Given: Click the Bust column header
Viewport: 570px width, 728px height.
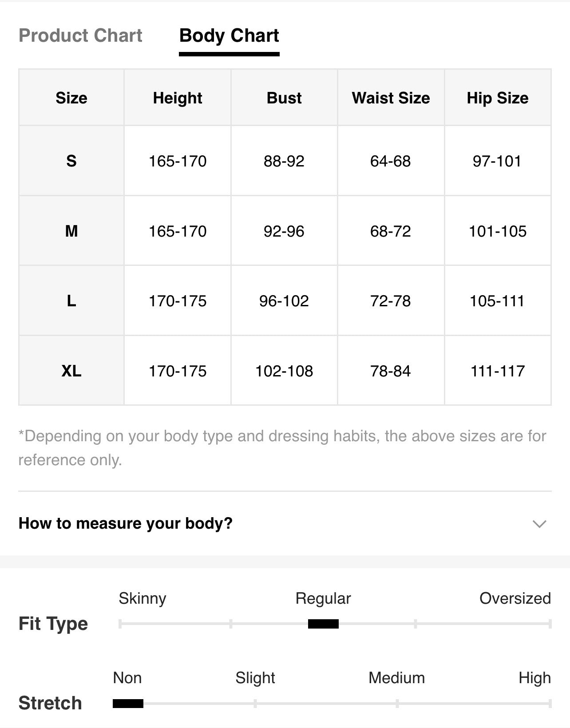Looking at the screenshot, I should (x=284, y=98).
